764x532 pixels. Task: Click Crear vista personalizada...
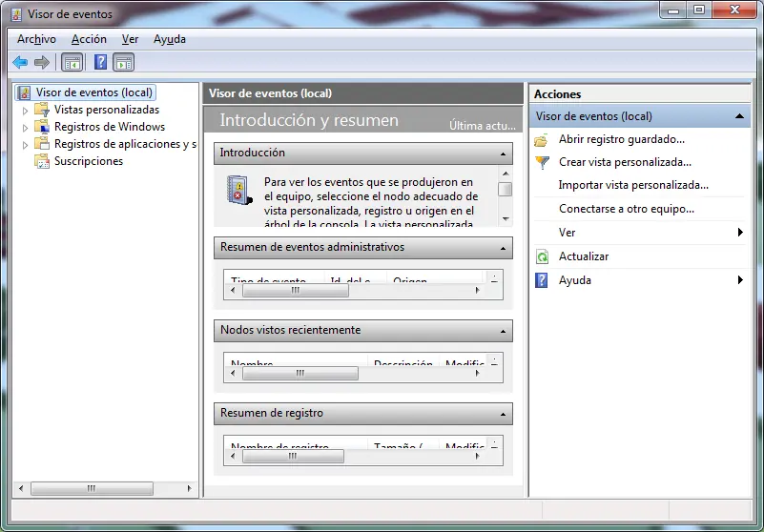[625, 162]
